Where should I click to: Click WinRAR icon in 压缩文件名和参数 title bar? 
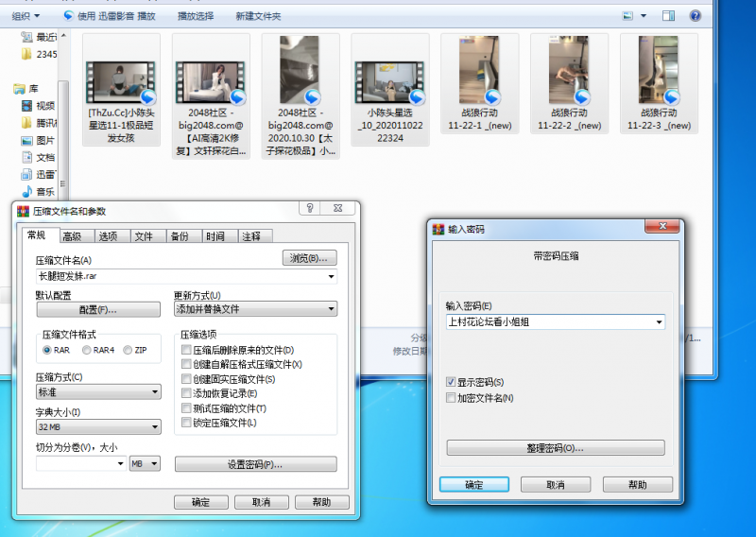tap(23, 212)
